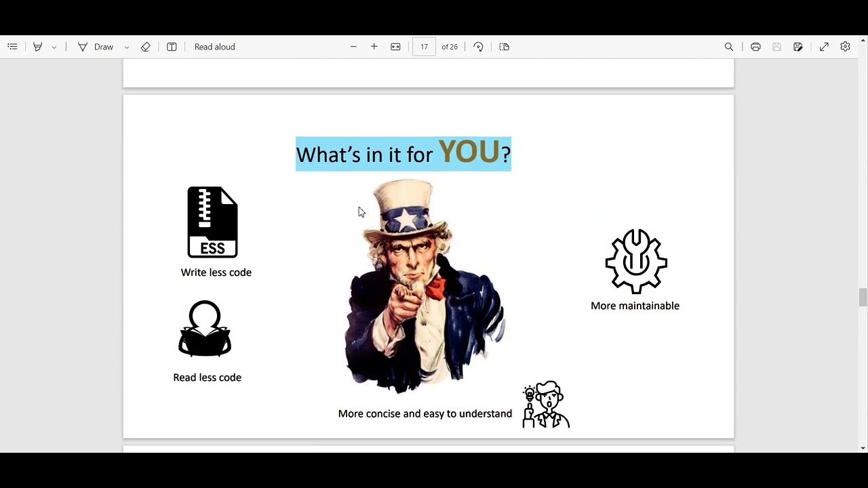The height and width of the screenshot is (488, 868).
Task: Open PDF viewer settings gear
Action: 845,47
